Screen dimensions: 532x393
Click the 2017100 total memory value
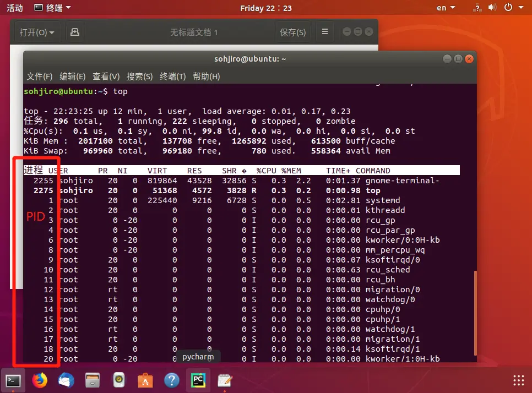pyautogui.click(x=95, y=141)
